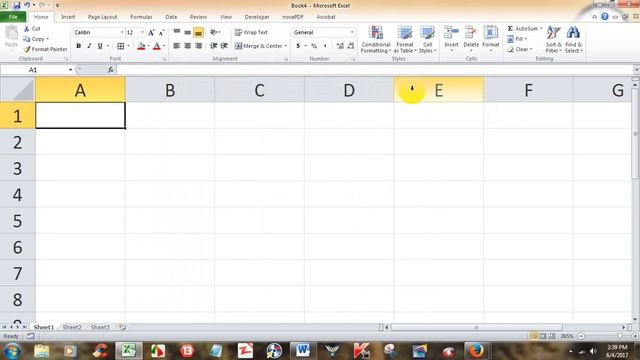The height and width of the screenshot is (360, 640).
Task: Open Conditional Formatting
Action: (376, 39)
